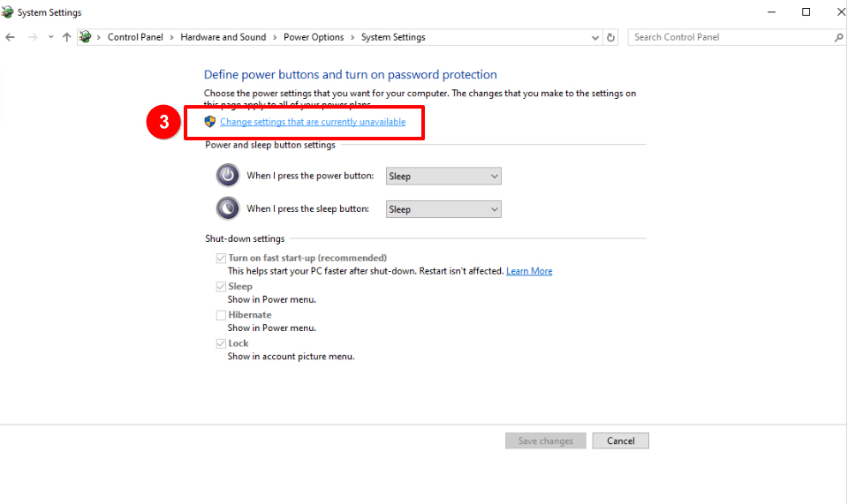Click the refresh button in address bar
Viewport: 848px width, 504px height.
[x=611, y=37]
